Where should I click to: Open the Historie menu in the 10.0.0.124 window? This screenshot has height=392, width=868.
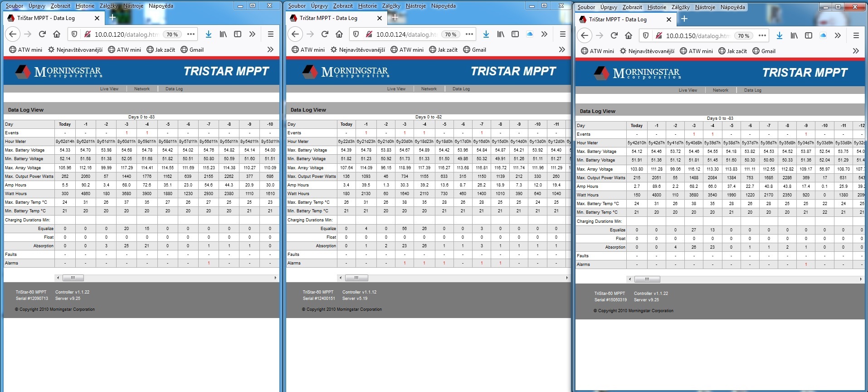pos(367,6)
